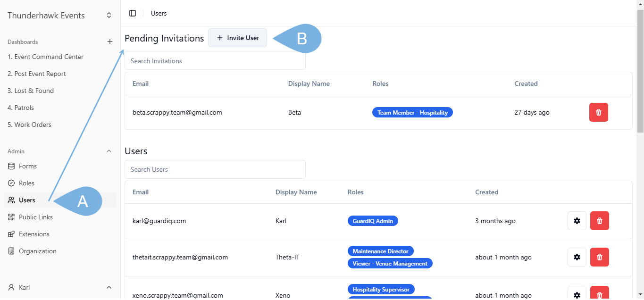Click the Public Links QR icon

11,217
